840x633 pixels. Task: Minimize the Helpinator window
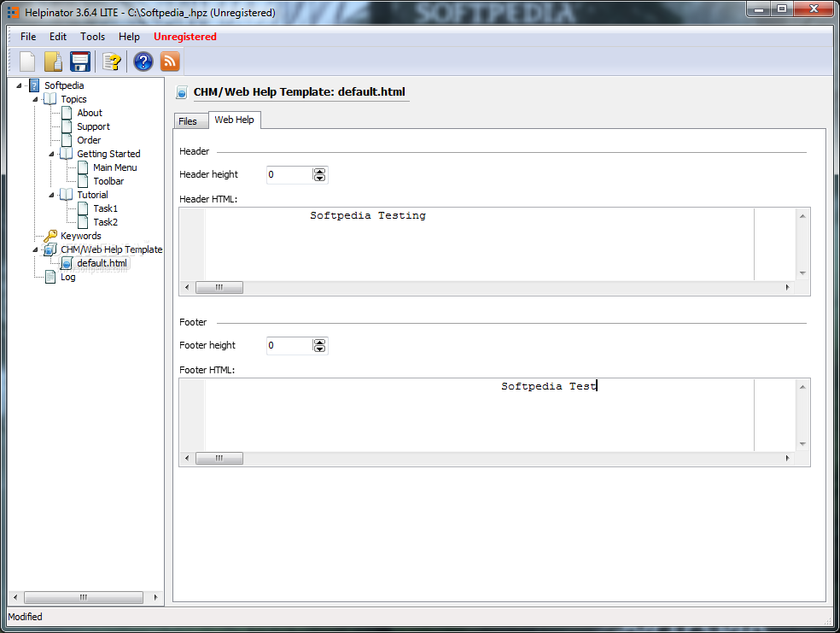(759, 9)
